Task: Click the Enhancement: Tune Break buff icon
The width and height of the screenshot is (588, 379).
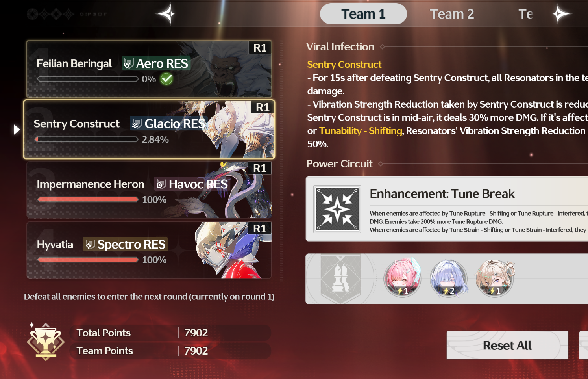Action: pos(337,209)
